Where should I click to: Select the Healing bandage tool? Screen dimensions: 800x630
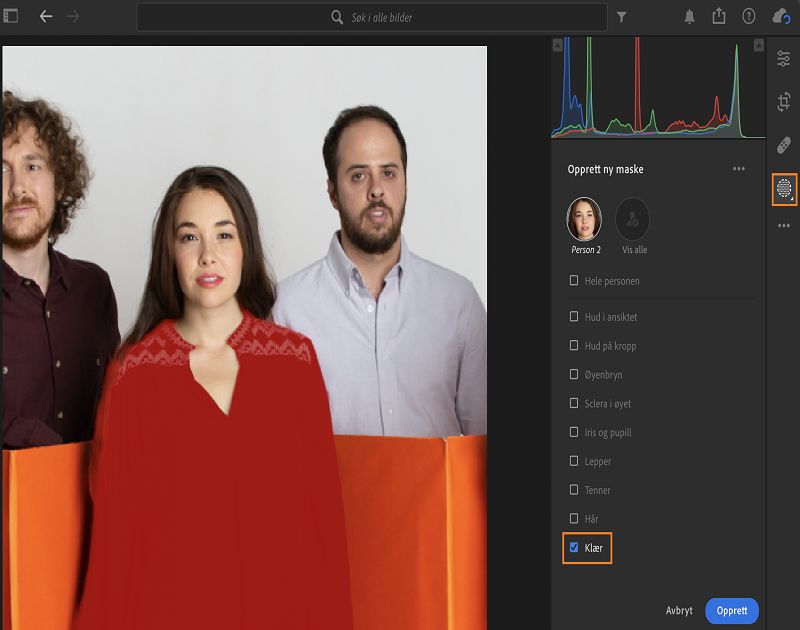click(784, 145)
